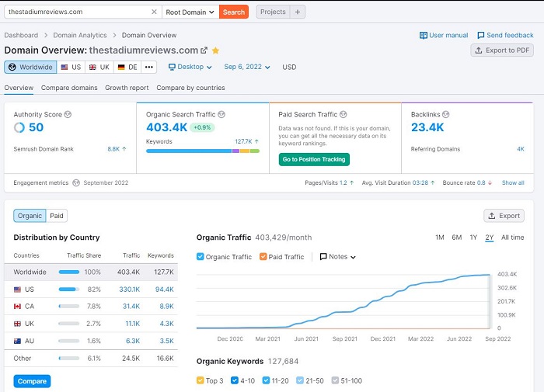Click the Worldwide globe icon

pos(12,67)
